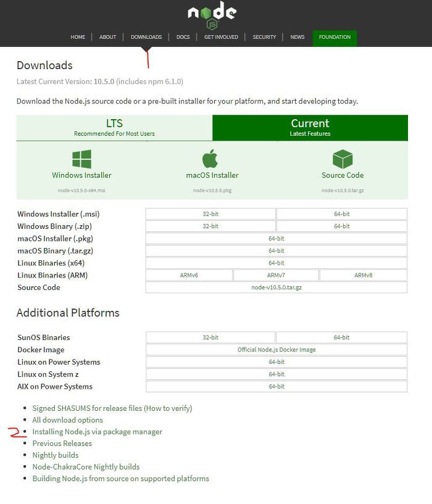Download AIX on Power Systems 64-bit

pyautogui.click(x=276, y=386)
